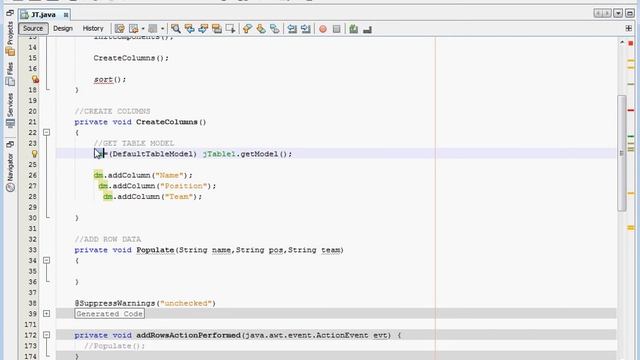Click the Find Selection magnifier icon
Screen dimensions: 640x360
coord(176,29)
